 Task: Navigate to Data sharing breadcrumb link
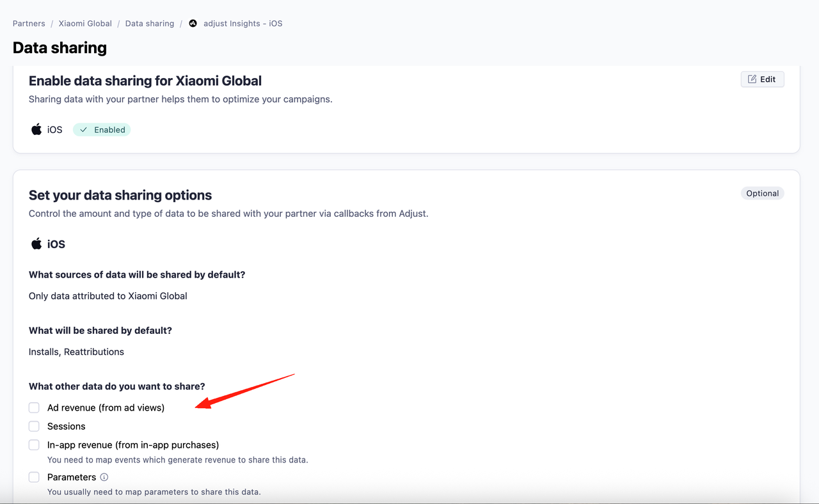[150, 24]
